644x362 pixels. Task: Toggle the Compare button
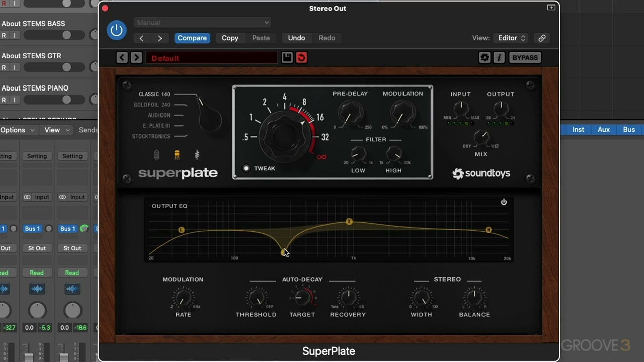pos(192,38)
